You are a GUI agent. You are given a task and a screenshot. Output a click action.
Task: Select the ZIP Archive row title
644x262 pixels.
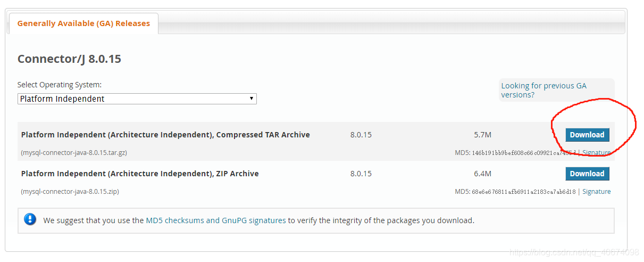coord(140,174)
